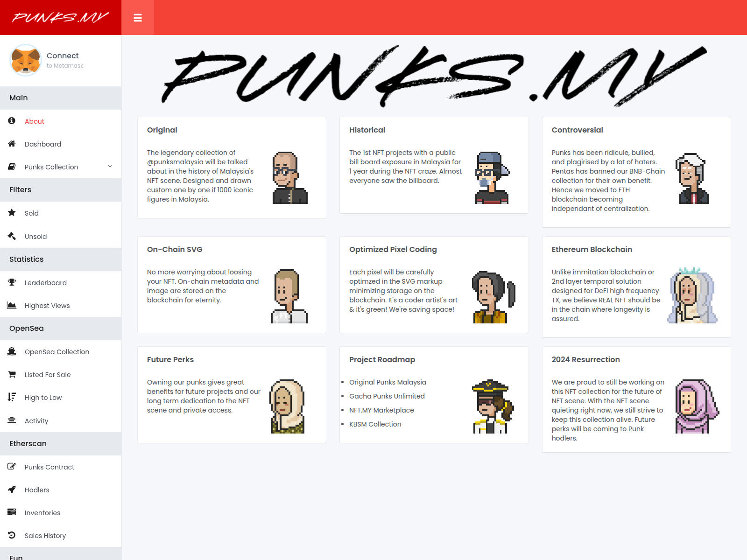Open the OpenSea Collection link
This screenshot has height=560, width=747.
click(x=61, y=352)
